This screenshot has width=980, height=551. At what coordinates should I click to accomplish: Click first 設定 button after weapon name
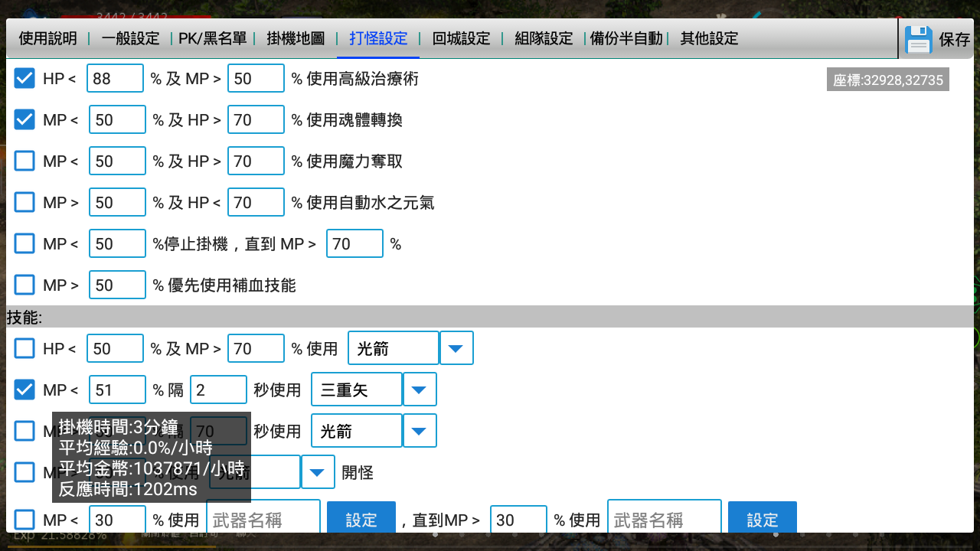(361, 517)
